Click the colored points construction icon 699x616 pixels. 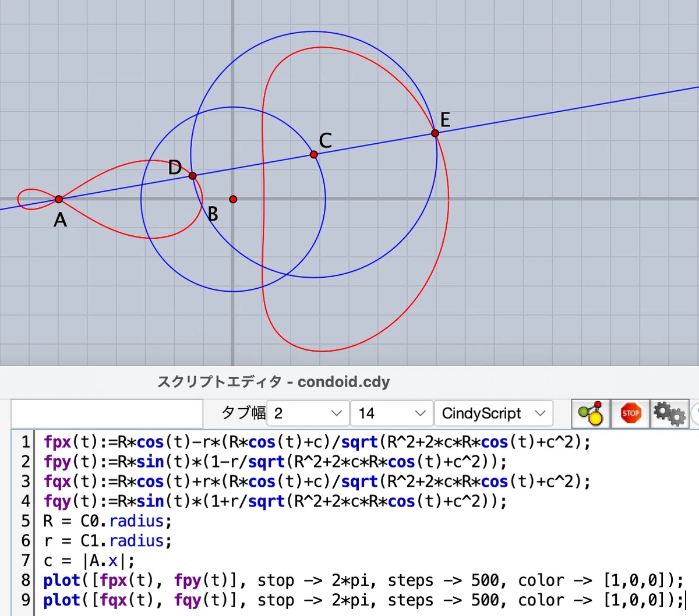591,414
